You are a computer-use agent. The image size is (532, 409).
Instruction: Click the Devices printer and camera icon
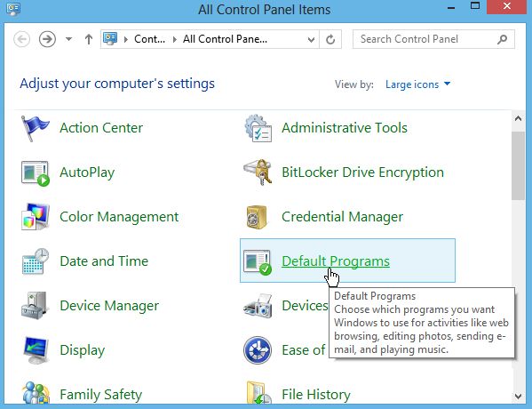(258, 306)
